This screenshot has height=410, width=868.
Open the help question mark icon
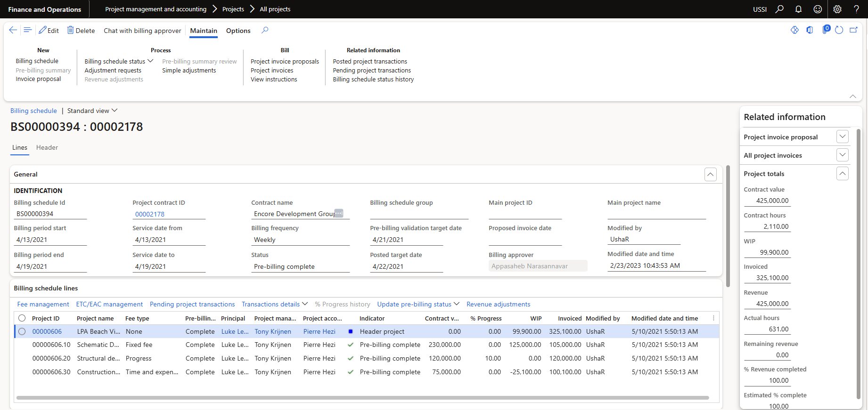click(856, 9)
